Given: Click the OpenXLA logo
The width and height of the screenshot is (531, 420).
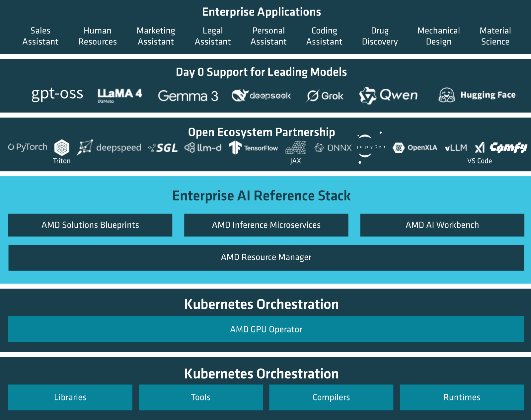Looking at the screenshot, I should [x=415, y=148].
